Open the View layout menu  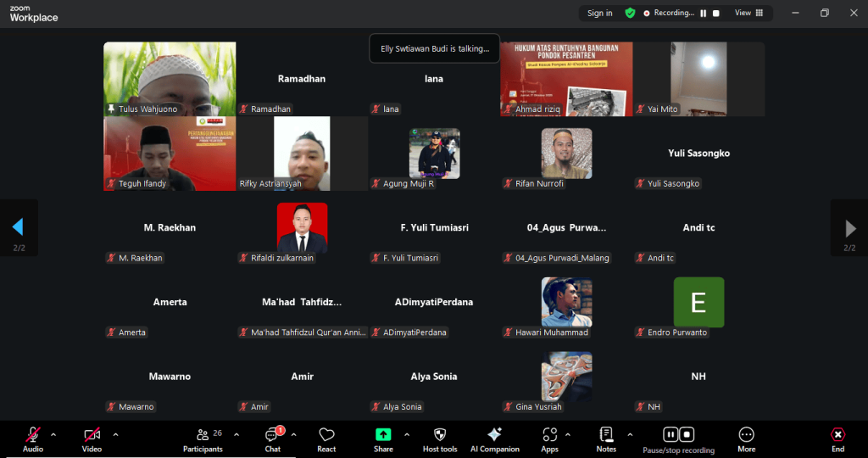pyautogui.click(x=748, y=13)
